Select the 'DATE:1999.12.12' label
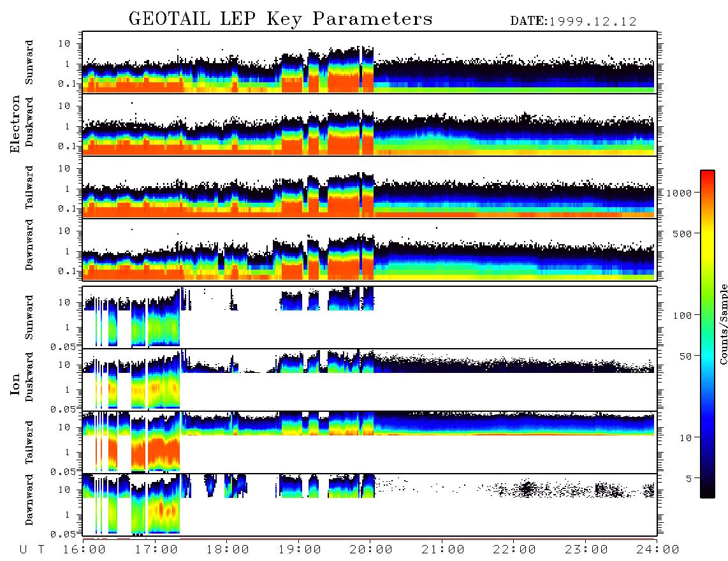The height and width of the screenshot is (561, 728). point(573,22)
